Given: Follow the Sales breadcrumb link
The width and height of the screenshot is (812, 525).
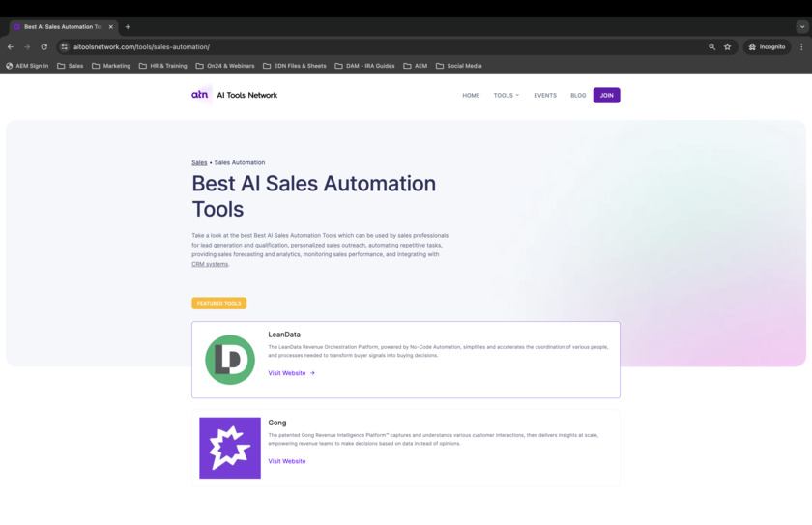Looking at the screenshot, I should [x=199, y=162].
